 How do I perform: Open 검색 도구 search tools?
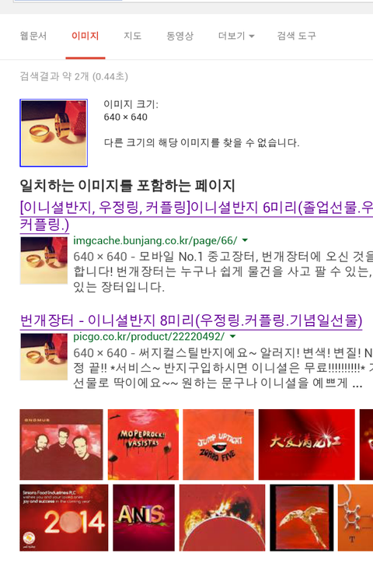pos(297,36)
